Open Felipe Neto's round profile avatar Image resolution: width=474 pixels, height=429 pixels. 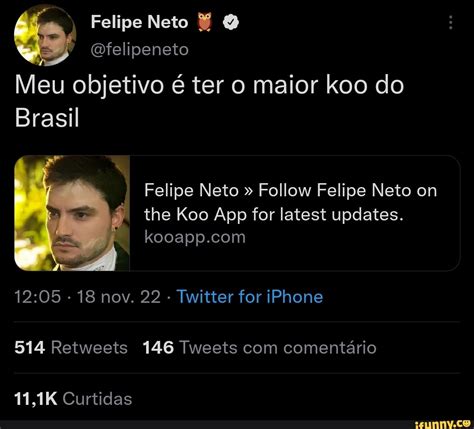point(45,35)
